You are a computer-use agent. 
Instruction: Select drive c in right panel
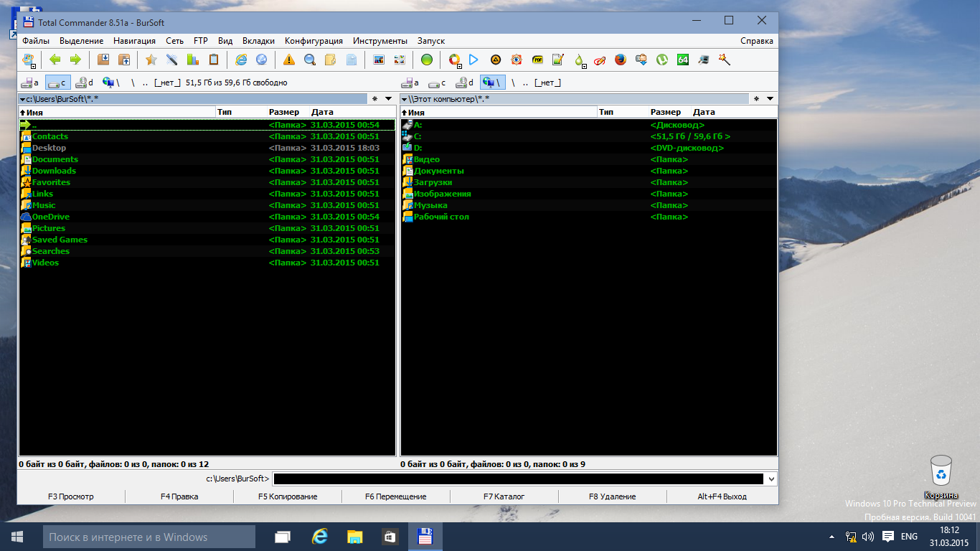point(438,83)
